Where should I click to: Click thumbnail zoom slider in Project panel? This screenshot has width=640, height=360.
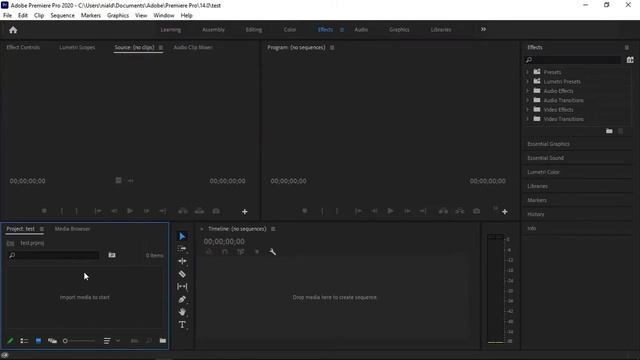pos(79,340)
